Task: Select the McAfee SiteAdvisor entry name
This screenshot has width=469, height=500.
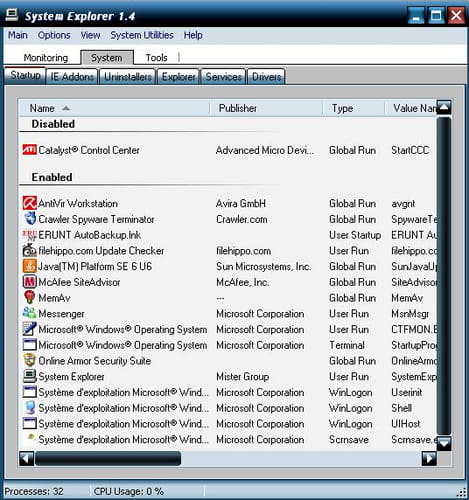Action: [79, 282]
